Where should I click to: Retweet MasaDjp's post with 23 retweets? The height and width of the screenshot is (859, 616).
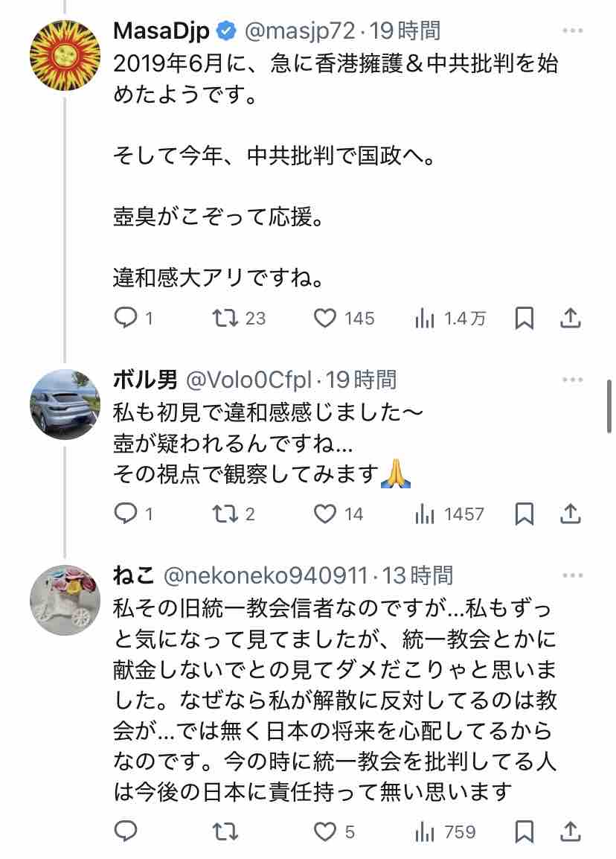pyautogui.click(x=223, y=319)
